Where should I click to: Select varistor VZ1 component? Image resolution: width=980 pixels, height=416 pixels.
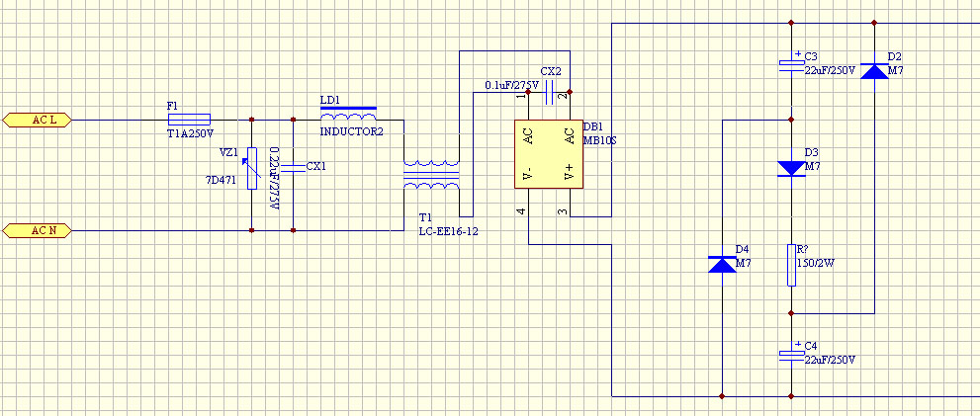[252, 168]
